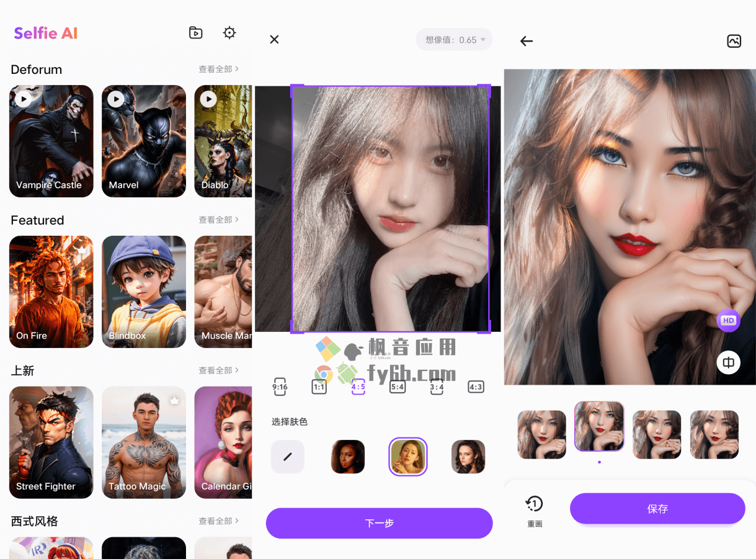Expand 西式风格 section with 查看全部

pos(218,521)
